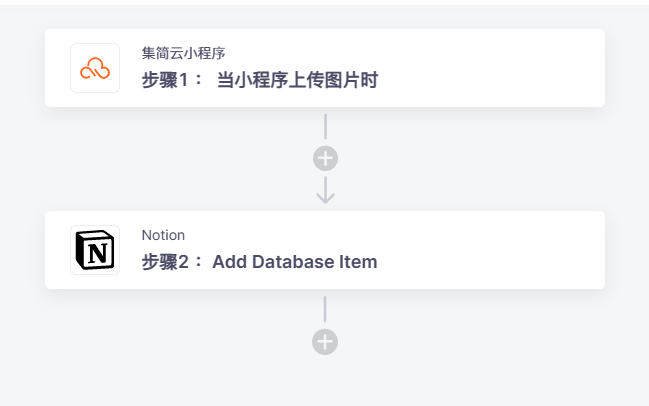Click the Notion app name label
Screen dimensions: 649x406
pyautogui.click(x=163, y=235)
